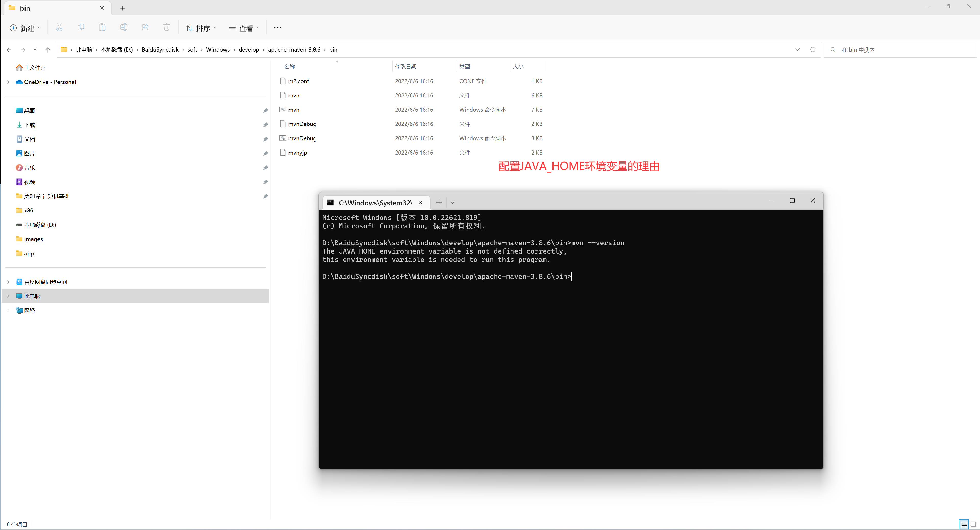This screenshot has width=980, height=530.
Task: Open 视频 in the quick access list
Action: [x=26, y=182]
